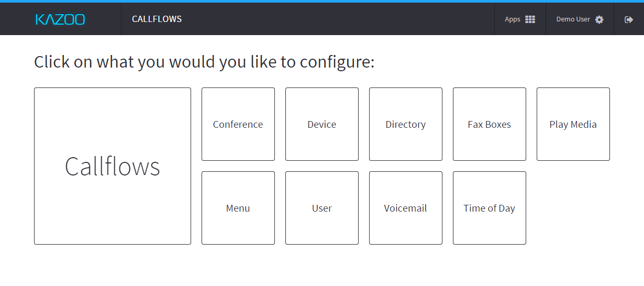
Task: Click the configure prompt heading text
Action: pyautogui.click(x=204, y=62)
